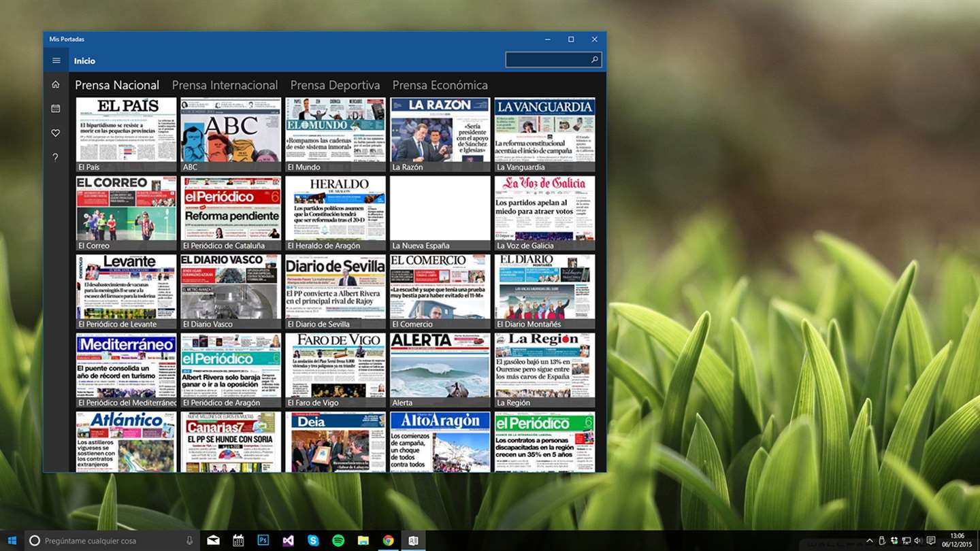
Task: Open the El Correo front page
Action: [x=127, y=214]
